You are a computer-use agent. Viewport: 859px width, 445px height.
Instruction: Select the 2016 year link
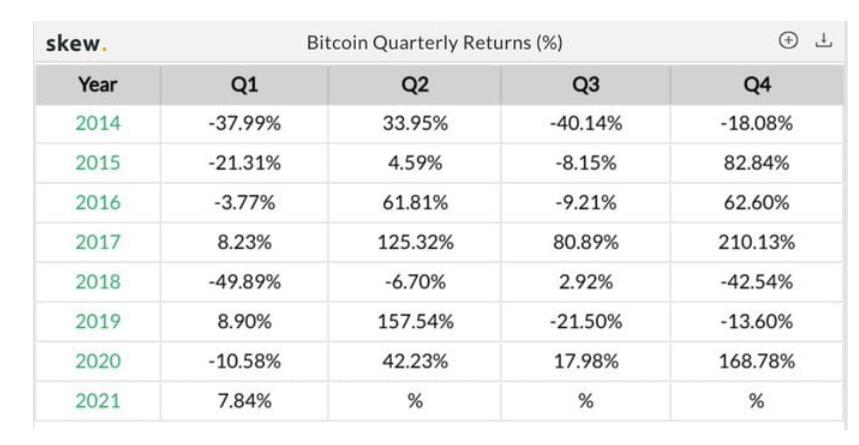point(97,203)
